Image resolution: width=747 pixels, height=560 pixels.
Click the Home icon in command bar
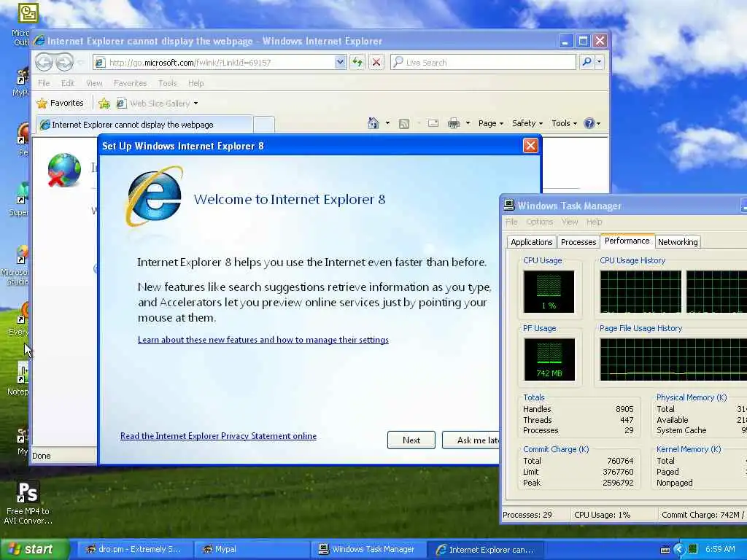(373, 123)
